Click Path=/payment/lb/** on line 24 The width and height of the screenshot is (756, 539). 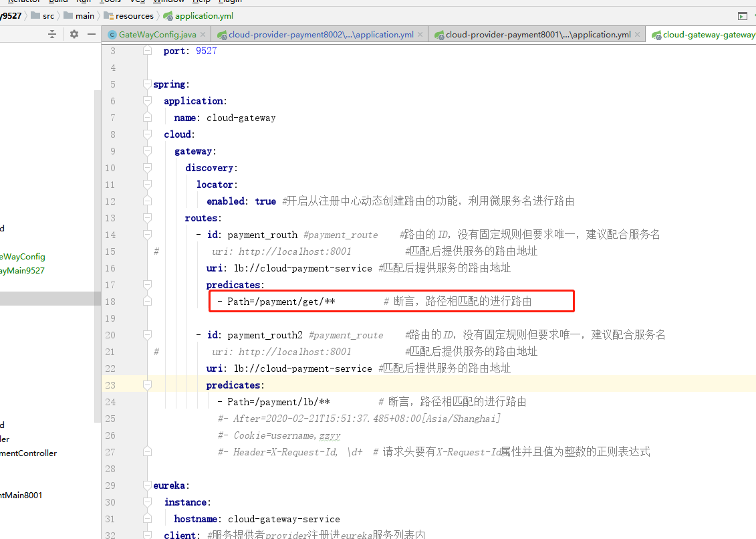pos(279,402)
